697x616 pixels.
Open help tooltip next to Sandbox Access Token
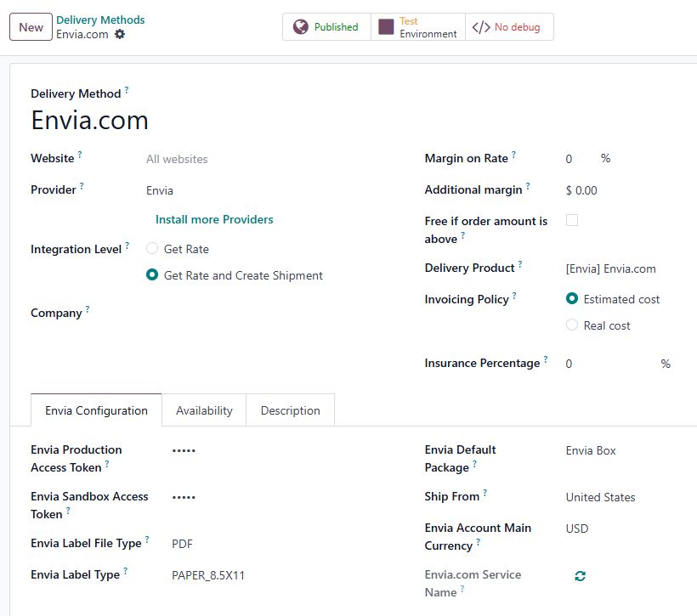point(68,510)
